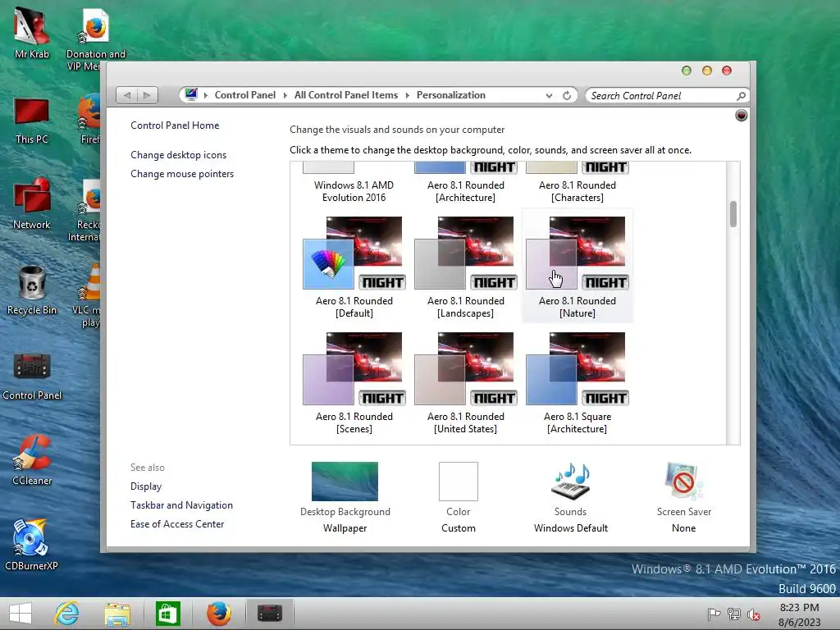
Task: Click the theme list scrollbar thumb
Action: [733, 214]
